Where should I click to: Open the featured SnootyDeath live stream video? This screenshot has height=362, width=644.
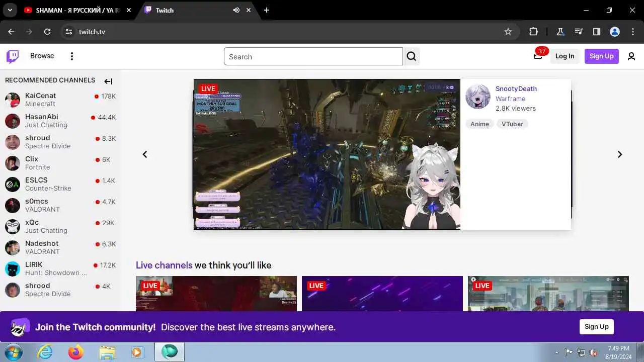tap(327, 154)
